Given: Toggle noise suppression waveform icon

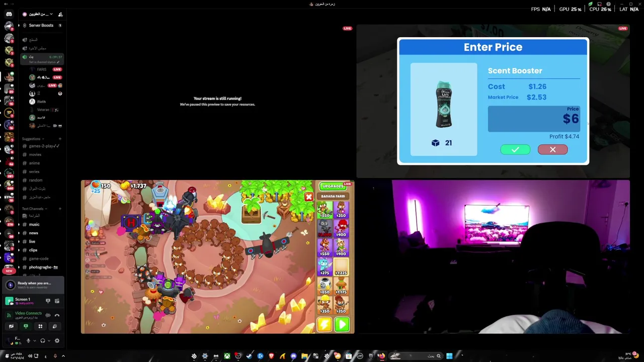Looking at the screenshot, I should click(48, 315).
